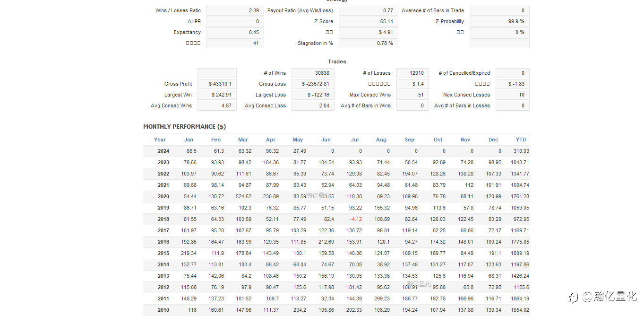Select the 2.04 average consecutive loss value

point(313,105)
